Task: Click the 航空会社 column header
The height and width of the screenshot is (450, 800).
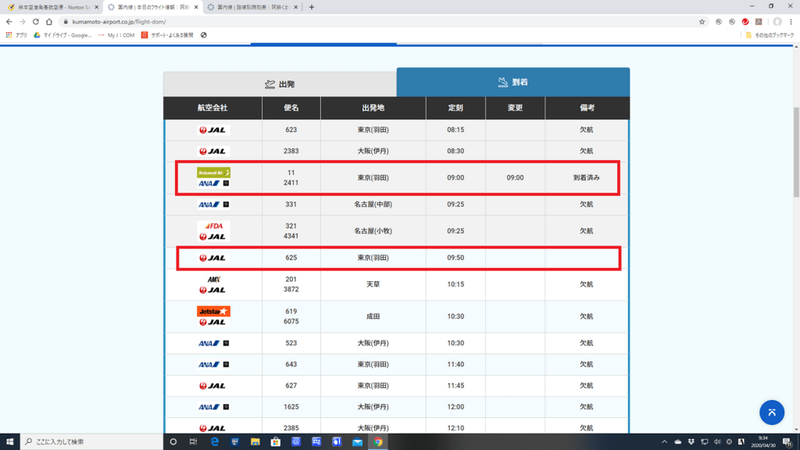Action: point(213,108)
